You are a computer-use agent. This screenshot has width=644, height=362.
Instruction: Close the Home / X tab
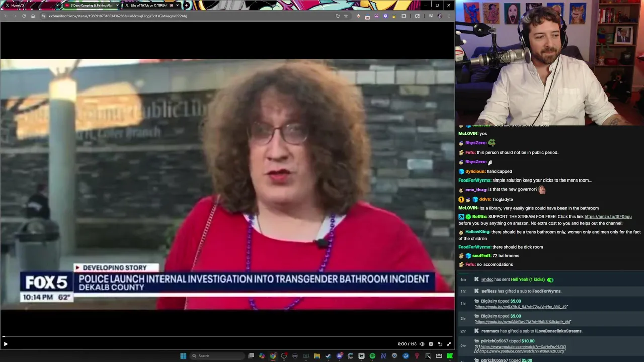pos(57,5)
